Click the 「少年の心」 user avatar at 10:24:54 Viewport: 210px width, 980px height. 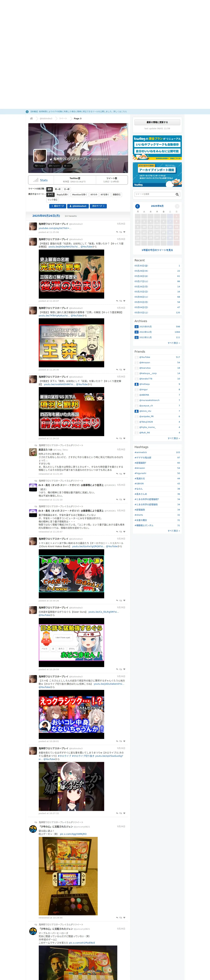[x=33, y=829]
